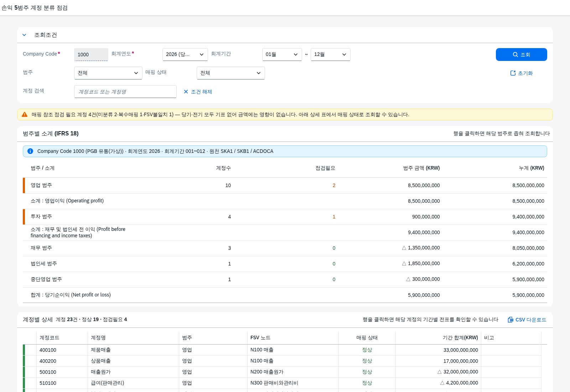The height and width of the screenshot is (392, 570).
Task: Download CSV via CSV 다운로드
Action: (x=527, y=320)
